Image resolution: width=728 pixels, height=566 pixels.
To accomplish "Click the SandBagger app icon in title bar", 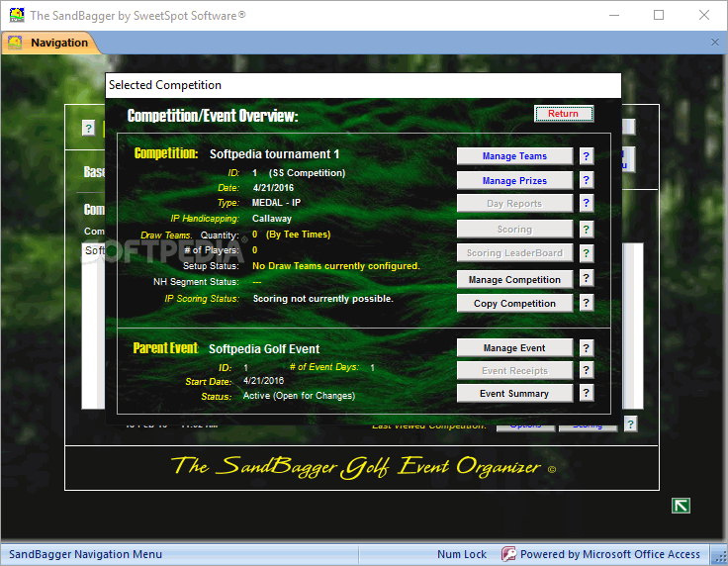I will pyautogui.click(x=17, y=15).
